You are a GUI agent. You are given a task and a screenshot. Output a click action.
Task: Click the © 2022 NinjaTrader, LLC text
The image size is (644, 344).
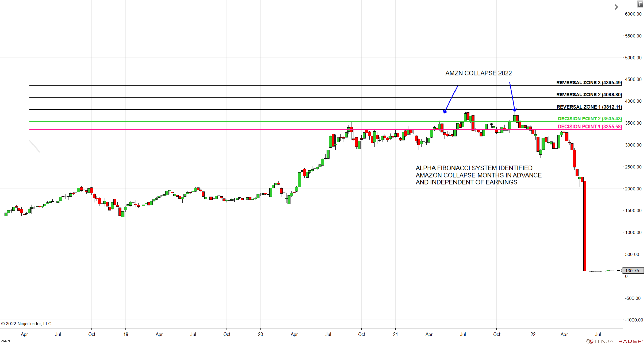click(x=26, y=324)
